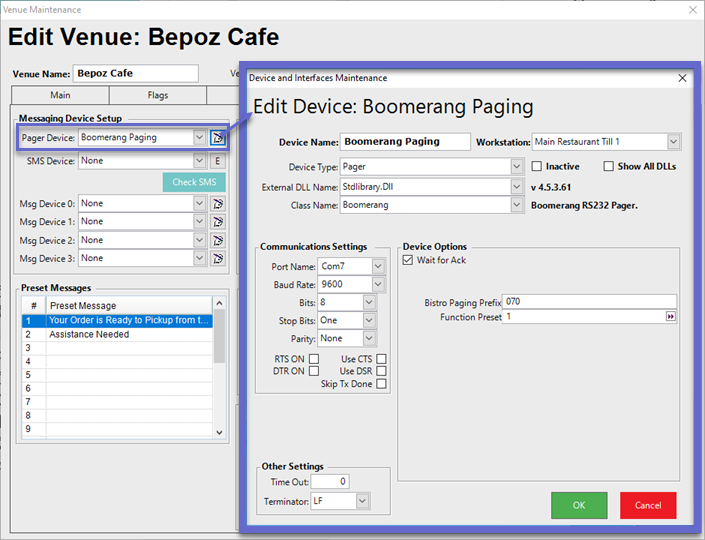Tick the RTS ON checkbox
The width and height of the screenshot is (705, 540).
(314, 358)
